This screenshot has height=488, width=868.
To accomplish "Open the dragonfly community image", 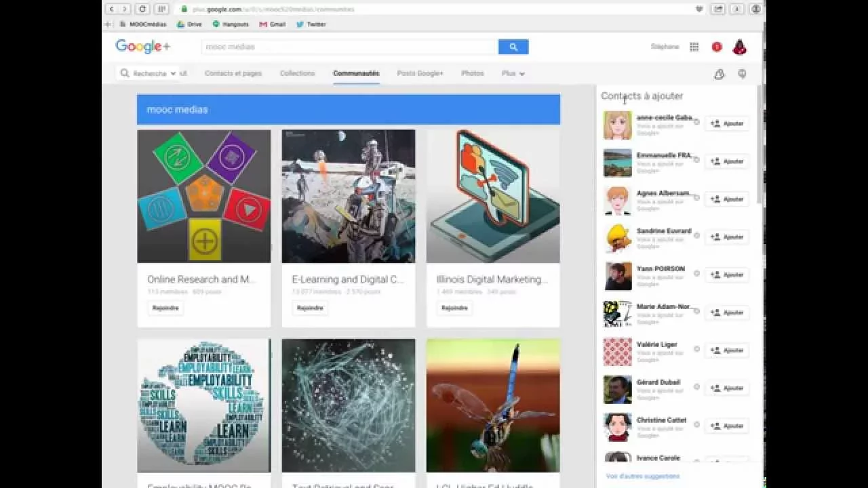I will coord(493,405).
